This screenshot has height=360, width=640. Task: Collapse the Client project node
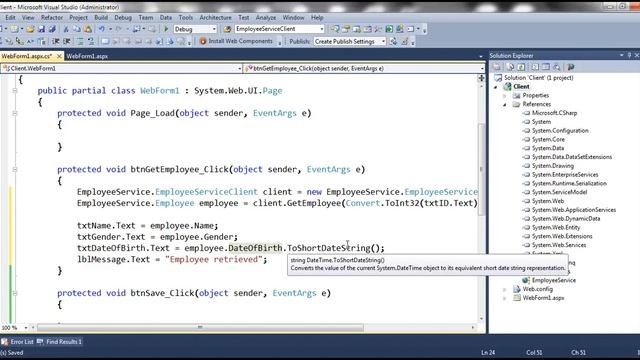(496, 87)
